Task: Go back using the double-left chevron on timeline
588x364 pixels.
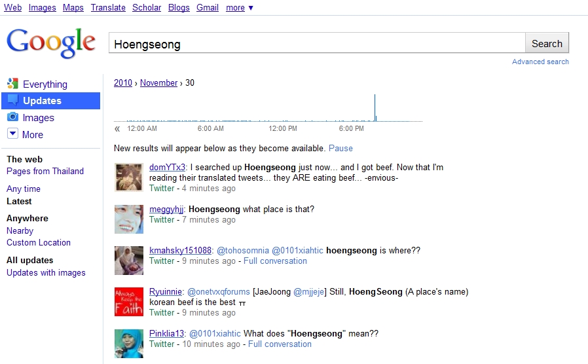Action: click(117, 129)
